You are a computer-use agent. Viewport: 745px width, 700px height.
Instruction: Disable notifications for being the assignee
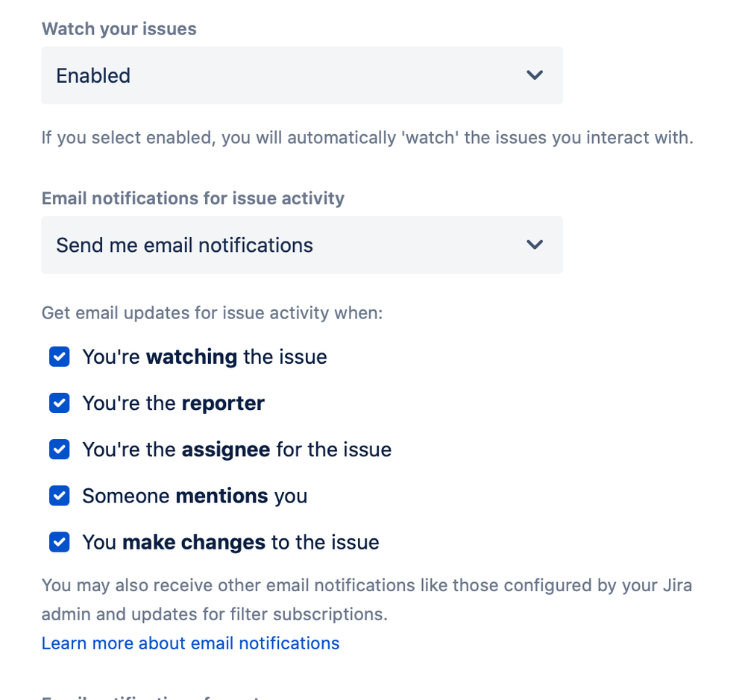point(59,450)
